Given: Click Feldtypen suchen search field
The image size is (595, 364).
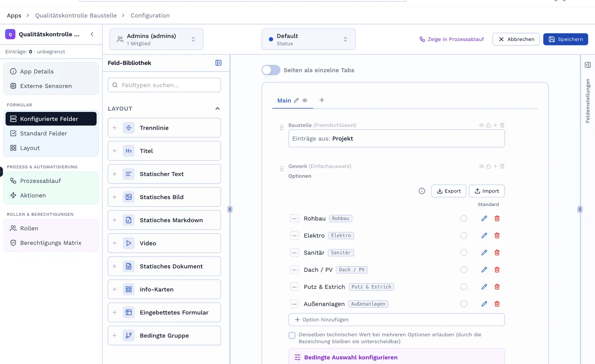Looking at the screenshot, I should click(164, 85).
